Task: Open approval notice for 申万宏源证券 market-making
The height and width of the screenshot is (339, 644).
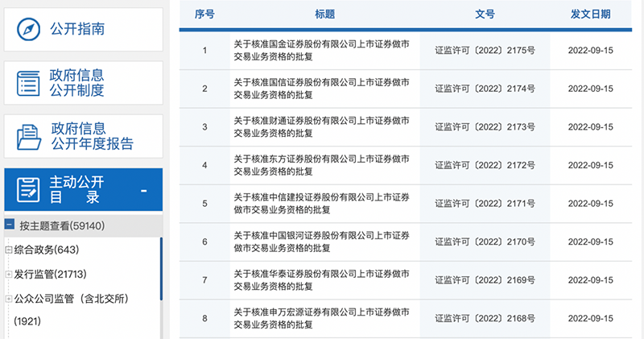Action: tap(321, 318)
